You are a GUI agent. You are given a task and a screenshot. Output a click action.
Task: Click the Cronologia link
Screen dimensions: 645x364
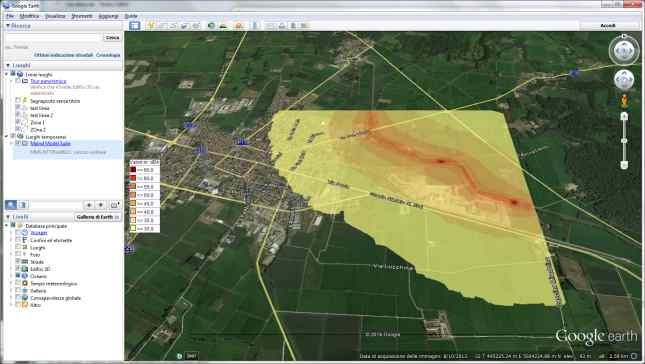pyautogui.click(x=108, y=55)
